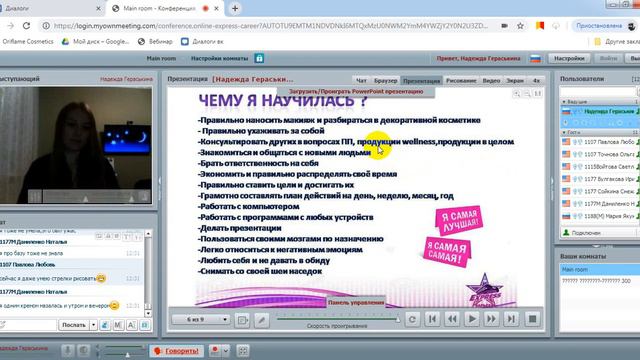The image size is (640, 360).
Task: Click the rightmost chat toolbar icon
Action: [x=145, y=325]
